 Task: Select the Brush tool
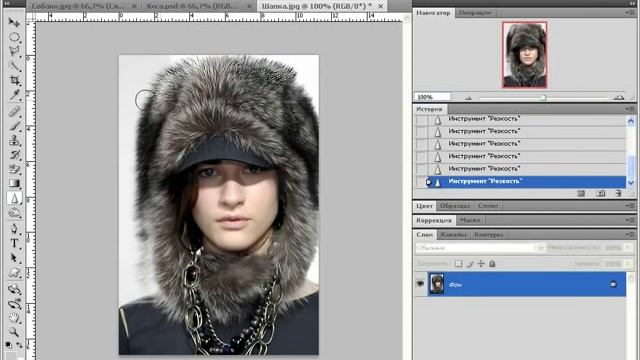pos(14,126)
